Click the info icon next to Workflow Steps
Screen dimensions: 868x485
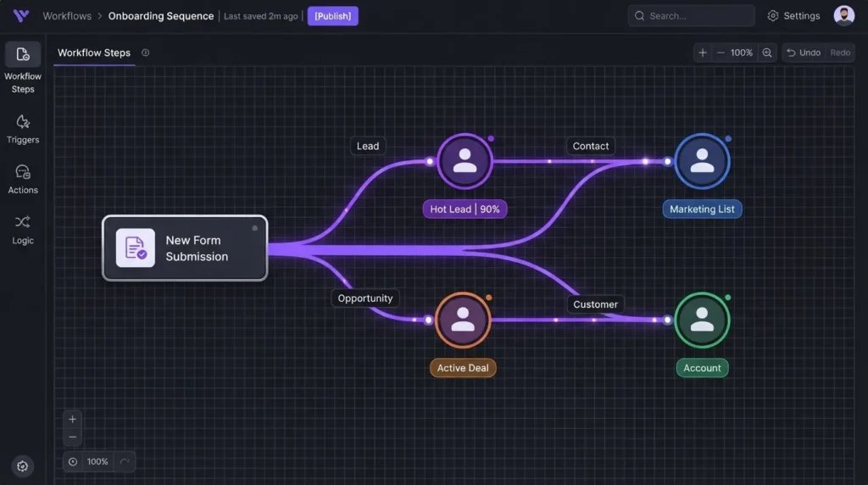click(145, 53)
